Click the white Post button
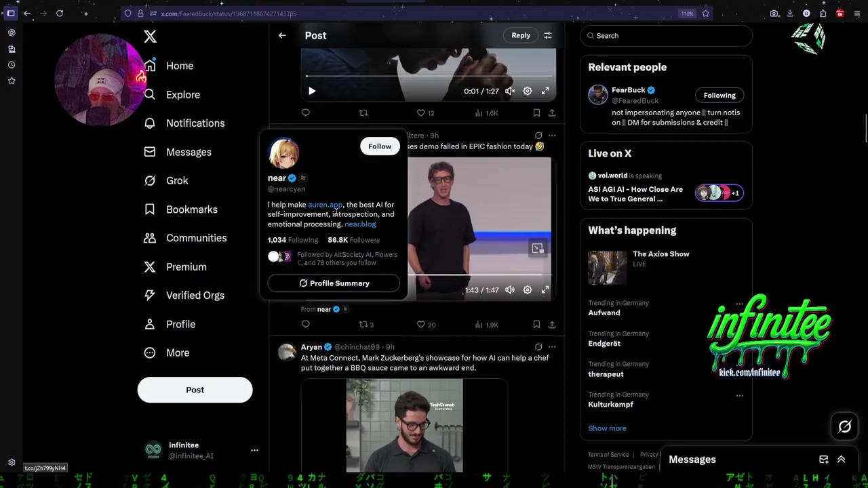 (x=195, y=390)
